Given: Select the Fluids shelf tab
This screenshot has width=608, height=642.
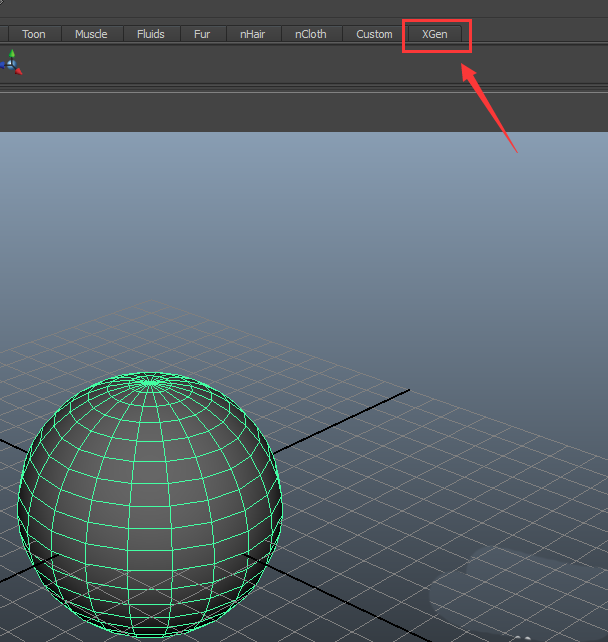Looking at the screenshot, I should [151, 34].
